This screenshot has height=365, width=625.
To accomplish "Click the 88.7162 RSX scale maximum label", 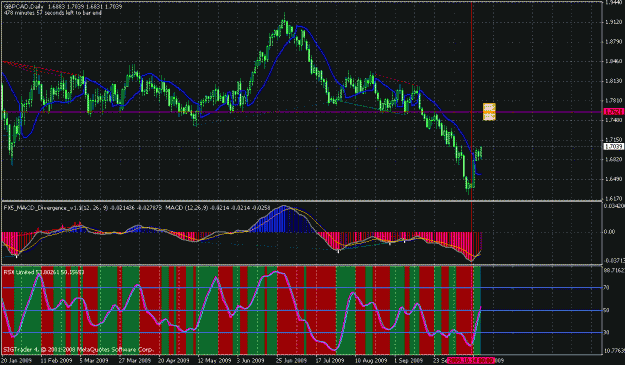I will 614,270.
